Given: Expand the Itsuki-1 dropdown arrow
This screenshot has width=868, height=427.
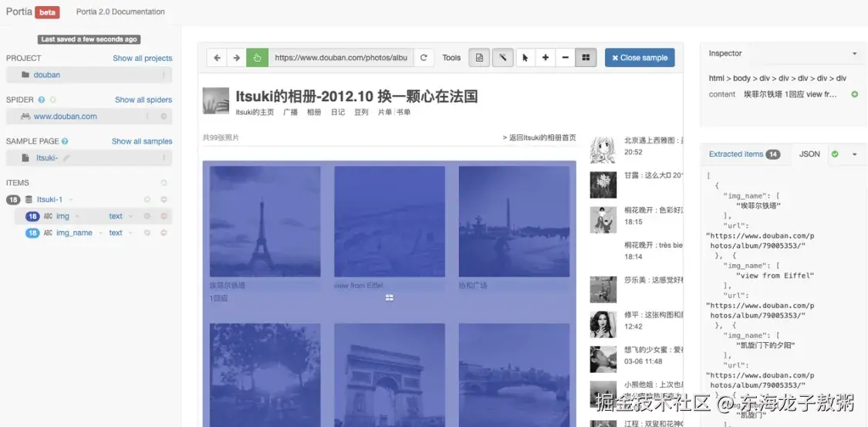Looking at the screenshot, I should (x=71, y=199).
